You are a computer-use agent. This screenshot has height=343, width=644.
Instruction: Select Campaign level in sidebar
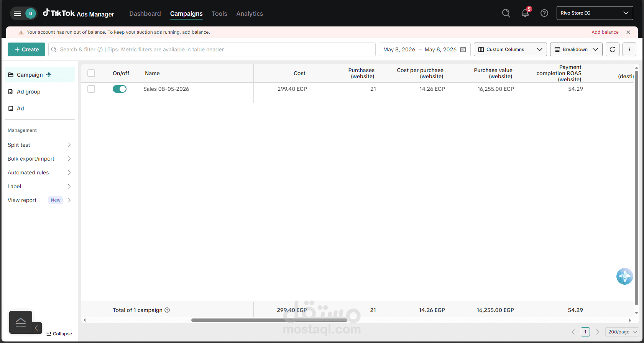[x=39, y=75]
